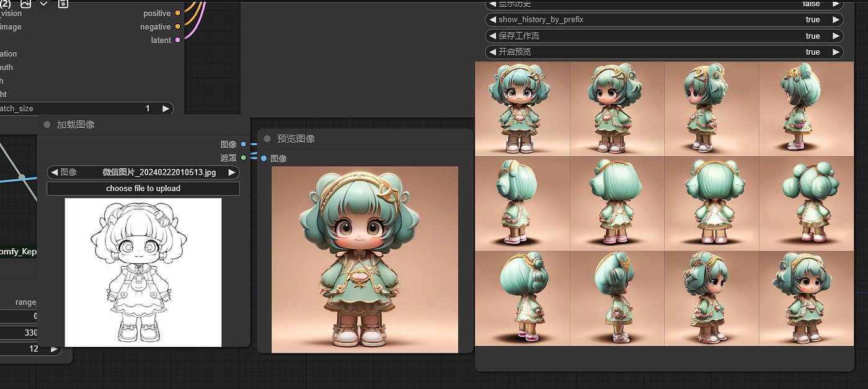The height and width of the screenshot is (389, 868).
Task: Click the 遮罩 output port on 加载图像 node
Action: click(243, 158)
